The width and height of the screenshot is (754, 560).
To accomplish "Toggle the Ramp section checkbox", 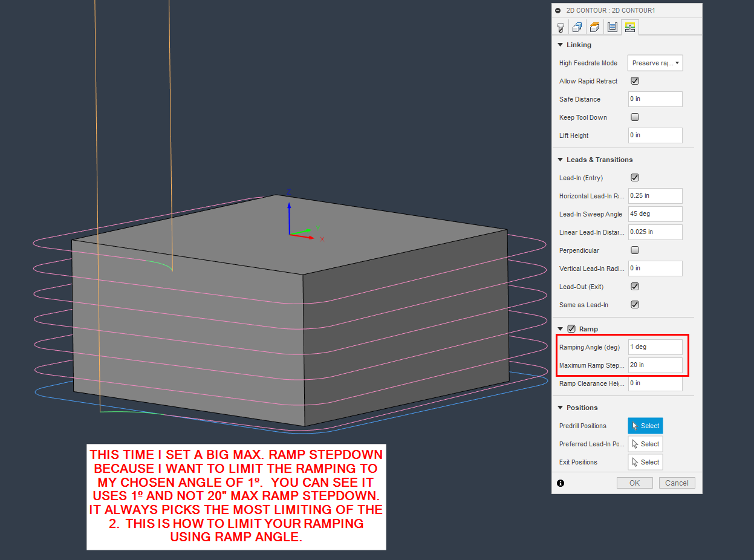I will (571, 328).
